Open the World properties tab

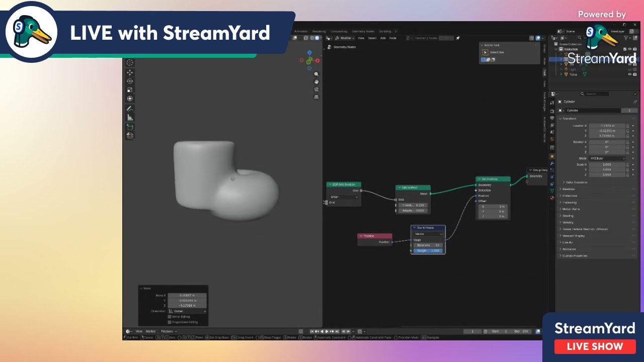click(552, 139)
